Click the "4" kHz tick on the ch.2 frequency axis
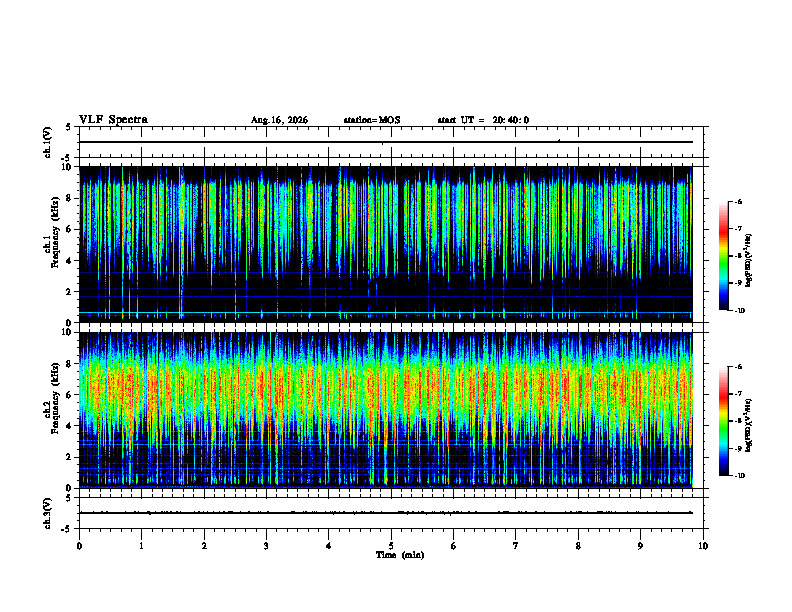The width and height of the screenshot is (792, 612). tap(70, 426)
